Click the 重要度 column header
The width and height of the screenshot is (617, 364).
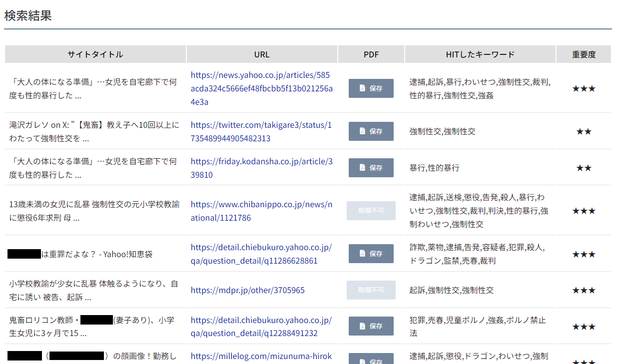tap(584, 54)
